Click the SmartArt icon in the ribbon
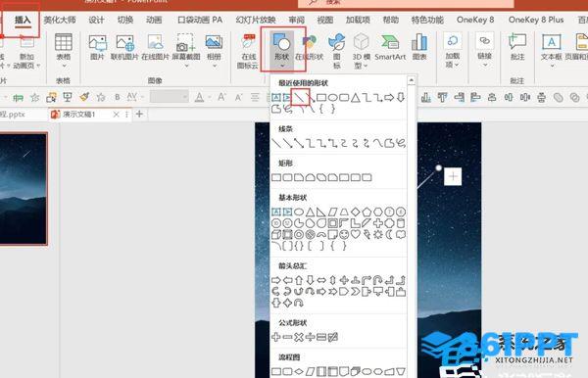Screen dimensions: 588x378 coord(390,48)
